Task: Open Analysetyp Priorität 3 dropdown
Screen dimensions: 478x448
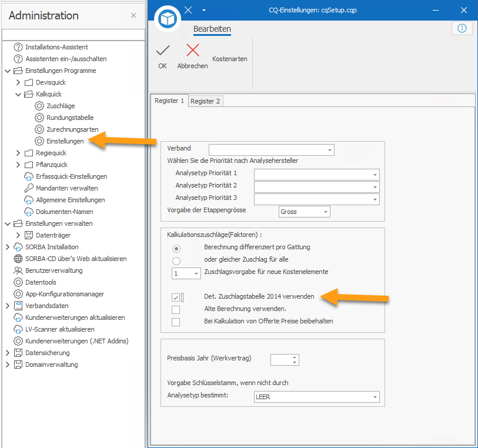Action: pyautogui.click(x=316, y=199)
